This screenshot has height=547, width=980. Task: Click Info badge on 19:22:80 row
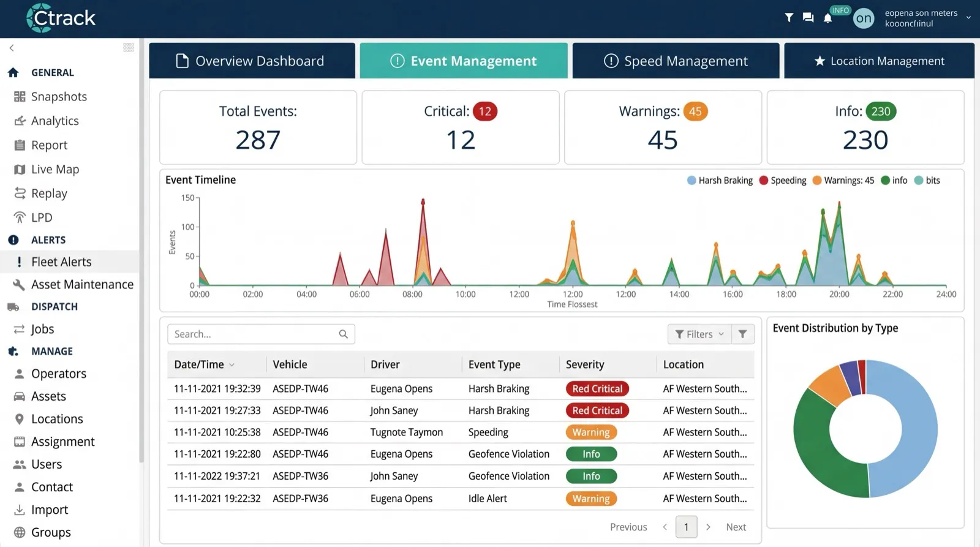coord(591,454)
